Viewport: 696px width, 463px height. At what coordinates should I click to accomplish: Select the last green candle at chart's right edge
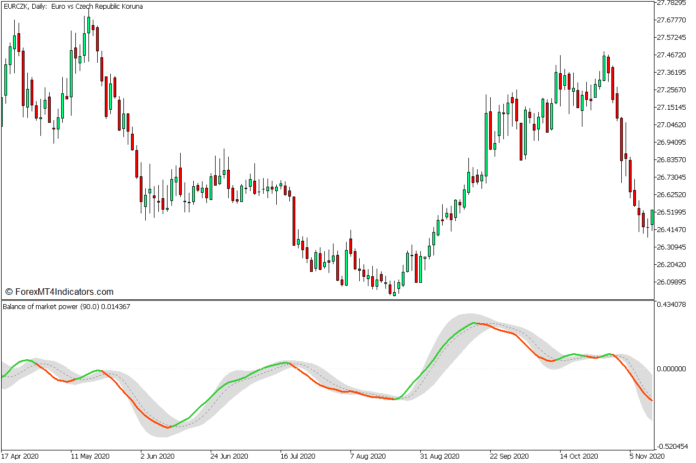click(652, 217)
